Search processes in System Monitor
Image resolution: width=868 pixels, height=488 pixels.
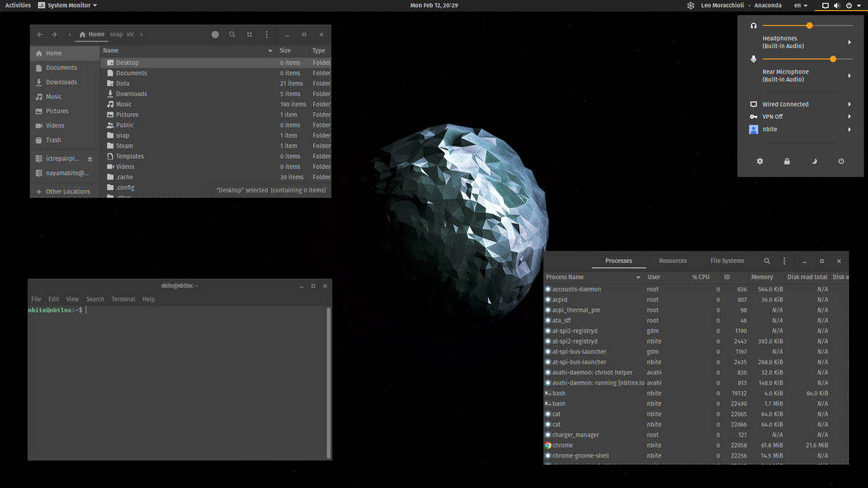[x=767, y=261]
